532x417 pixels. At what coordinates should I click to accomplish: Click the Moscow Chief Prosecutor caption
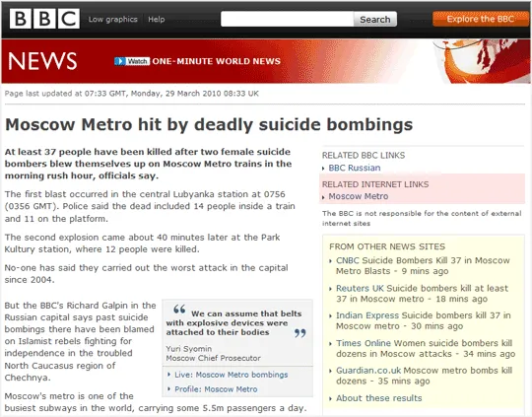coord(213,358)
